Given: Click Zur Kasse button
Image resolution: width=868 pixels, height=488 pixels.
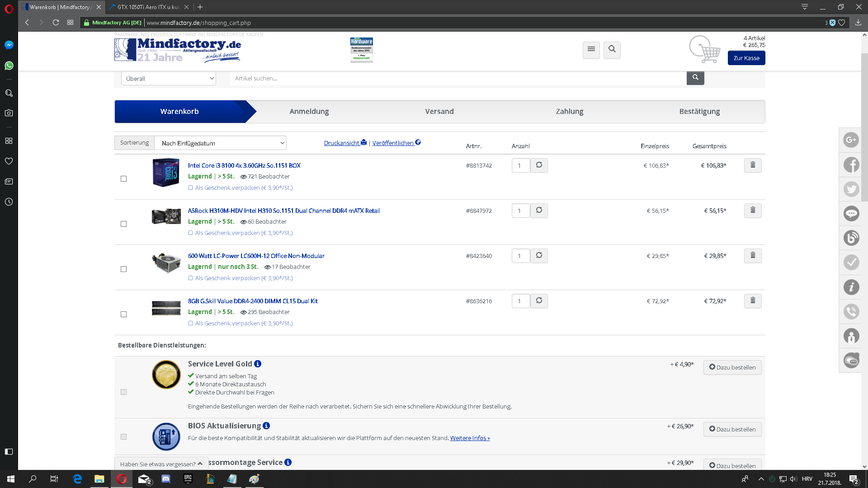Looking at the screenshot, I should [x=746, y=58].
